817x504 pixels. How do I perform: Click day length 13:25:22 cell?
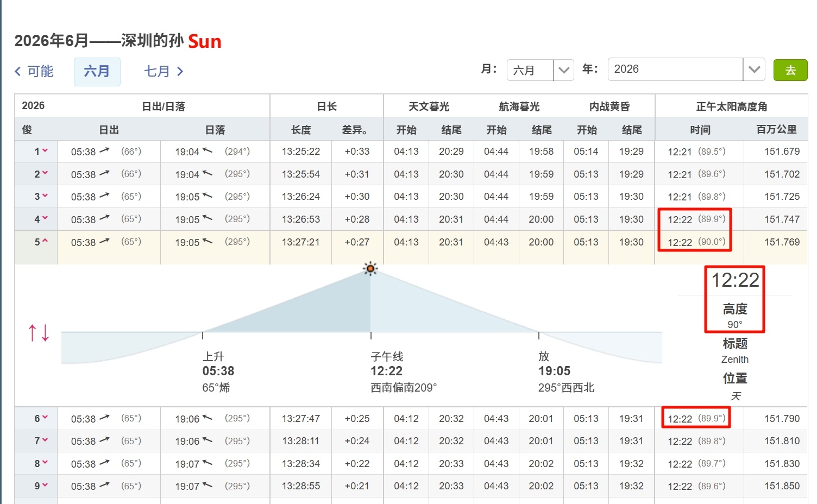pos(301,152)
